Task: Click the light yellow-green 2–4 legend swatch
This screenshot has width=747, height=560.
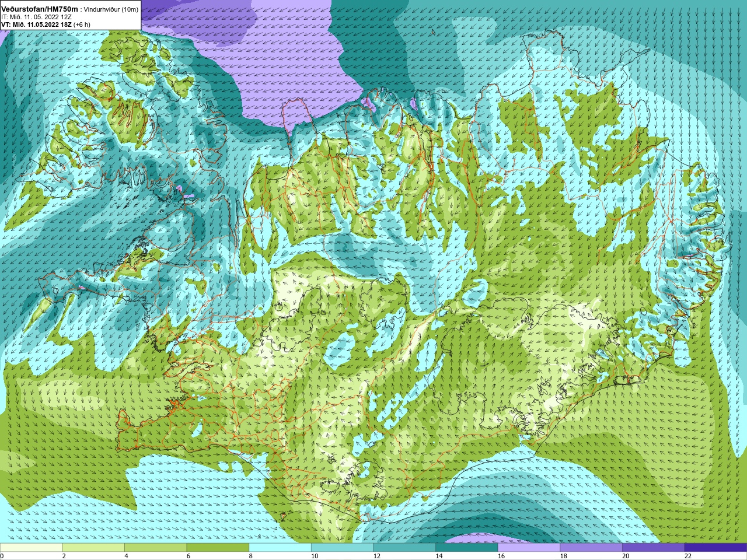Action: [93, 548]
